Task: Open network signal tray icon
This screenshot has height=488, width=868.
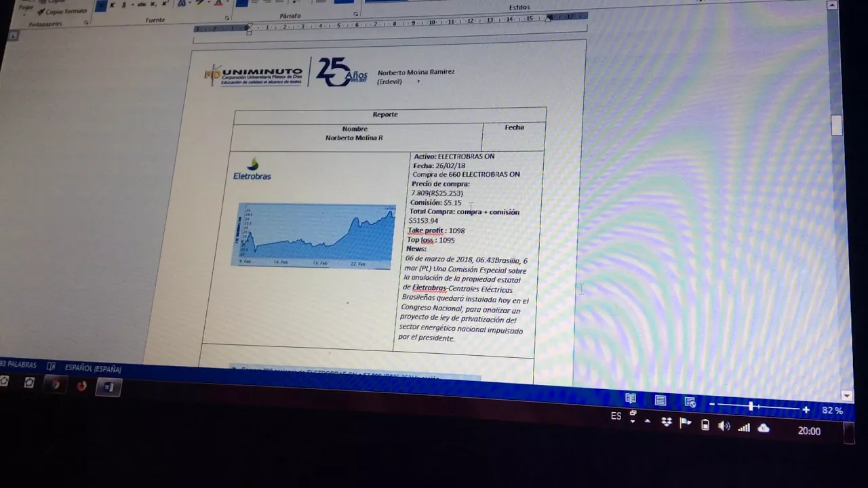Action: [744, 427]
